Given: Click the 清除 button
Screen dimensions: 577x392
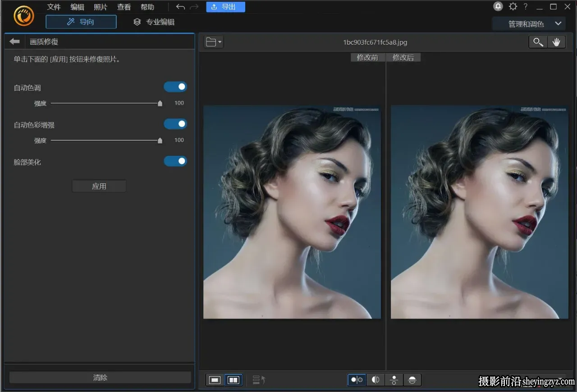Looking at the screenshot, I should click(100, 378).
